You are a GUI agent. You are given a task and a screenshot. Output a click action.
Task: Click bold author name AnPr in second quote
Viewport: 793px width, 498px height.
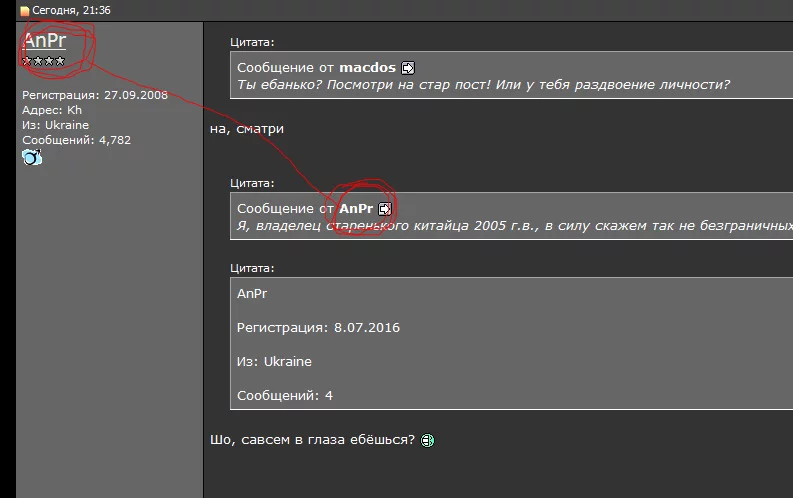pos(356,208)
